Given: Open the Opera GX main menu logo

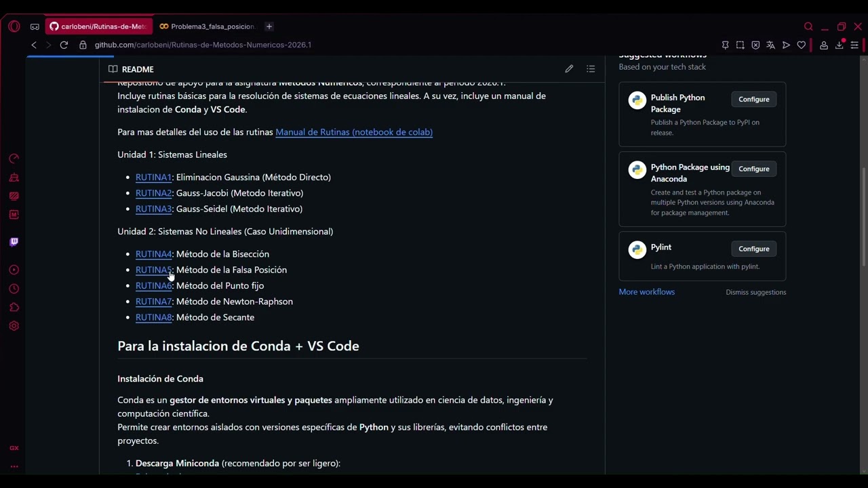Looking at the screenshot, I should (x=14, y=26).
